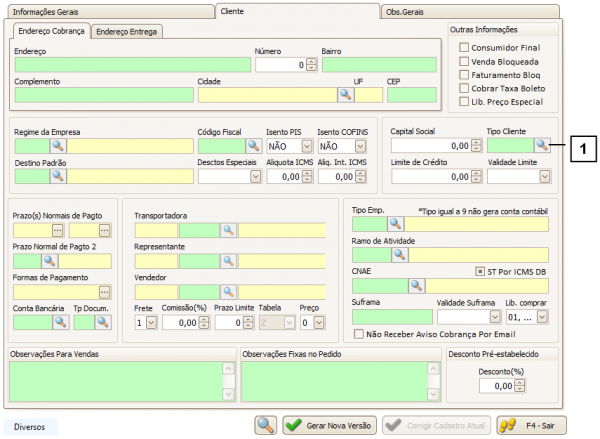Expand the Isento PIS dropdown
The image size is (600, 439).
[305, 146]
